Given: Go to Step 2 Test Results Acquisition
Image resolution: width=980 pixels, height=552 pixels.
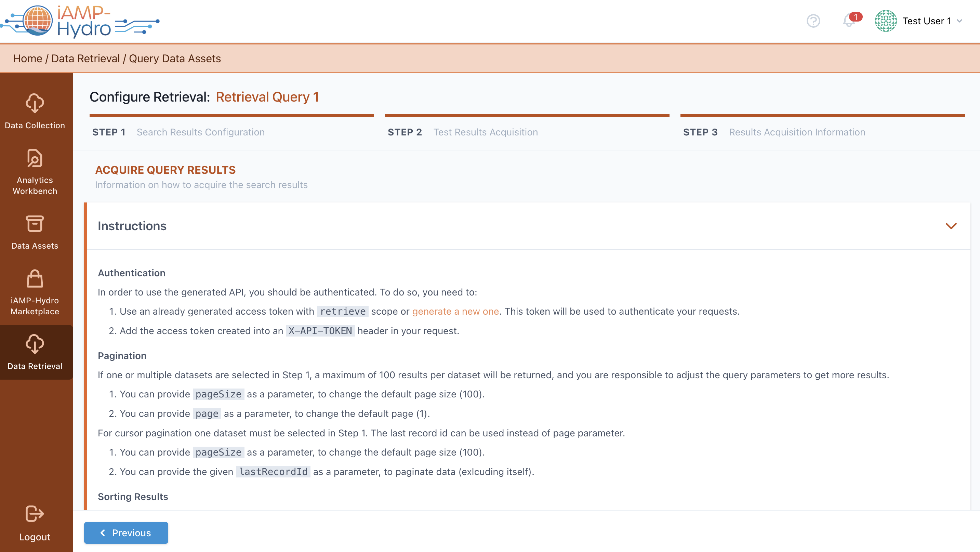Looking at the screenshot, I should pos(485,132).
